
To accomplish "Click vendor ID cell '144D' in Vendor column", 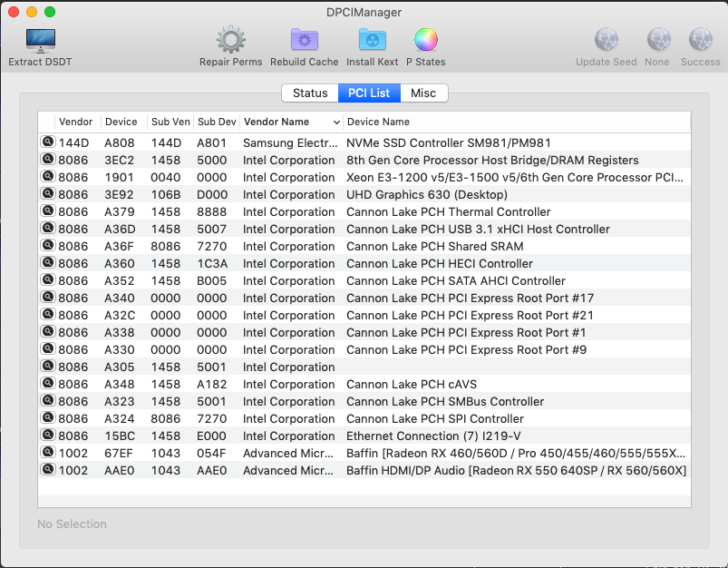I will 73,142.
